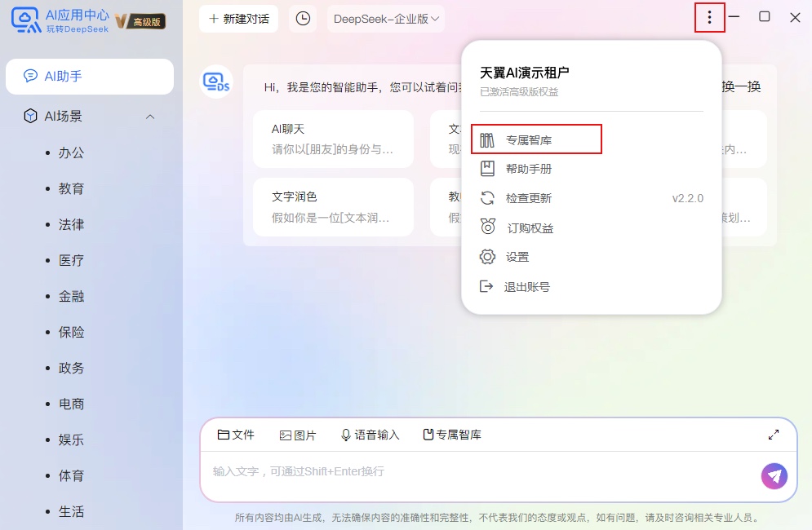Start 语音输入 voice input
This screenshot has width=812, height=530.
point(370,435)
